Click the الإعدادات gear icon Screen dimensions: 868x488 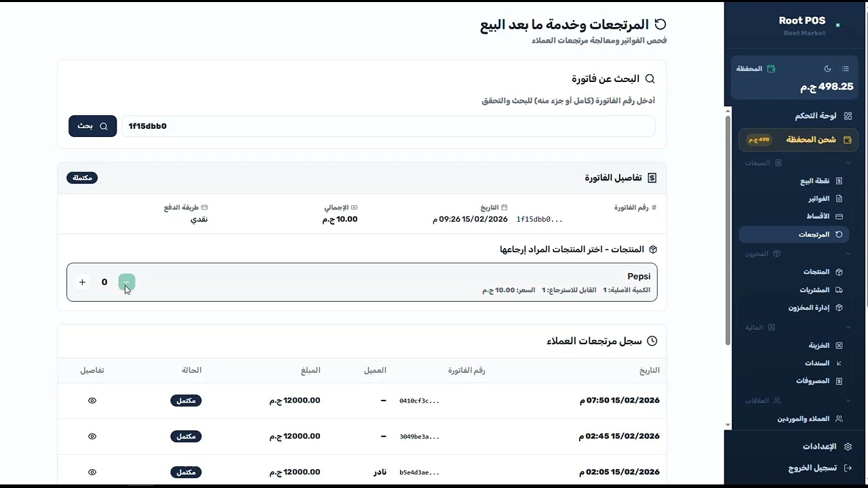tap(848, 447)
